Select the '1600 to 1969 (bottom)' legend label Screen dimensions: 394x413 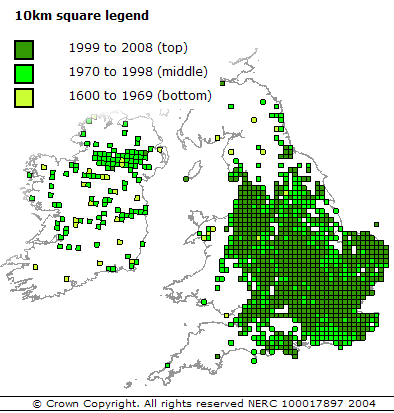(x=140, y=96)
